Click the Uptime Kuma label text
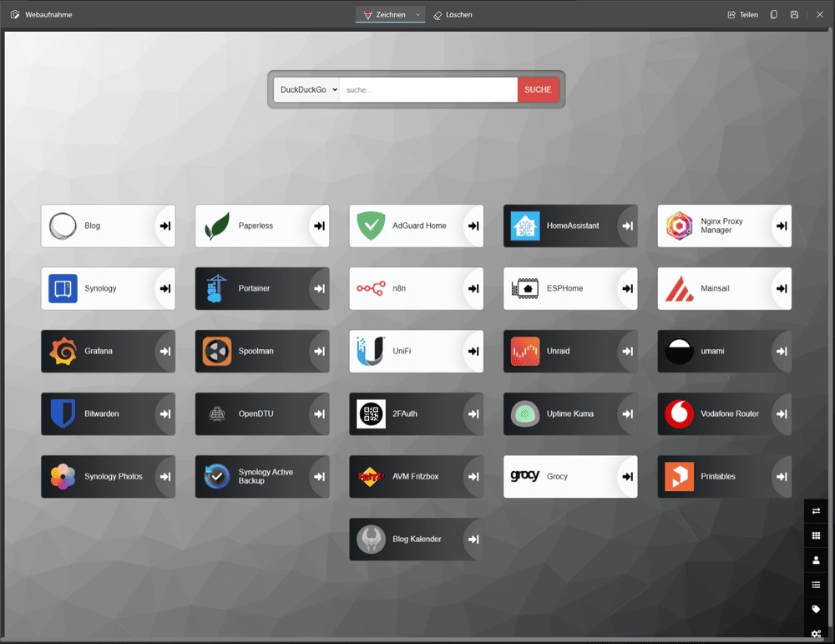835x644 pixels. pos(569,414)
